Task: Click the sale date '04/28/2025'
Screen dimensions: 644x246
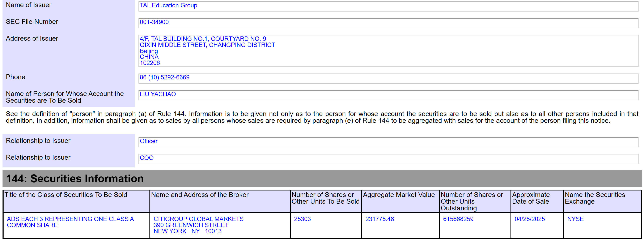Action: (530, 219)
